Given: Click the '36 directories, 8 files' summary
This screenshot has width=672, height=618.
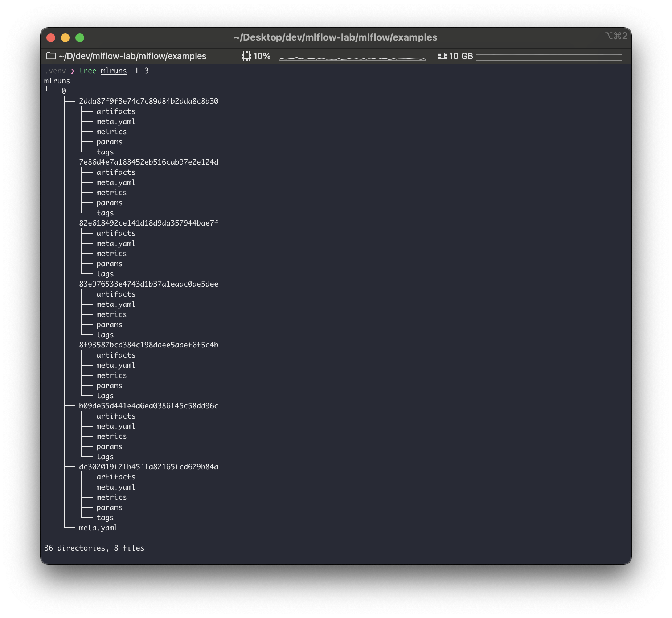Looking at the screenshot, I should [94, 548].
